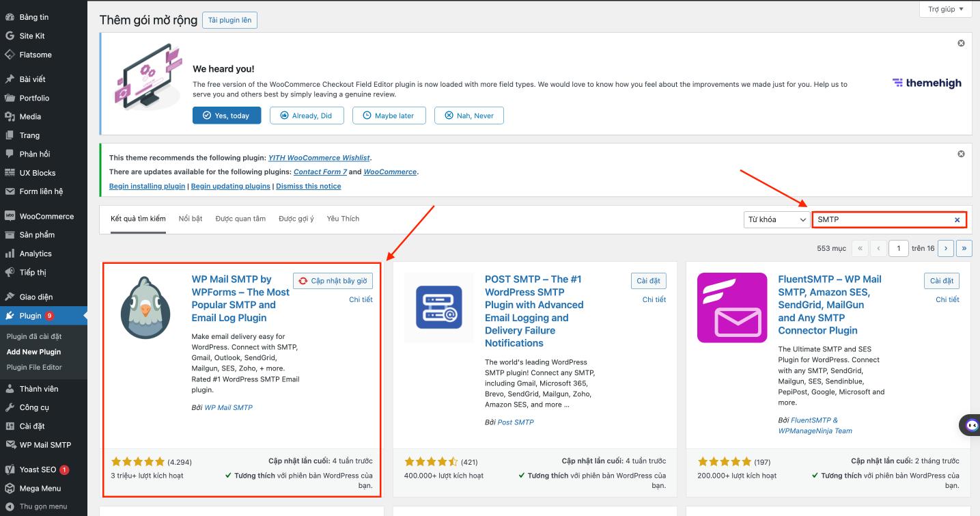Click the Sản phẩm products icon
Screen dimensions: 980x516
(10, 234)
